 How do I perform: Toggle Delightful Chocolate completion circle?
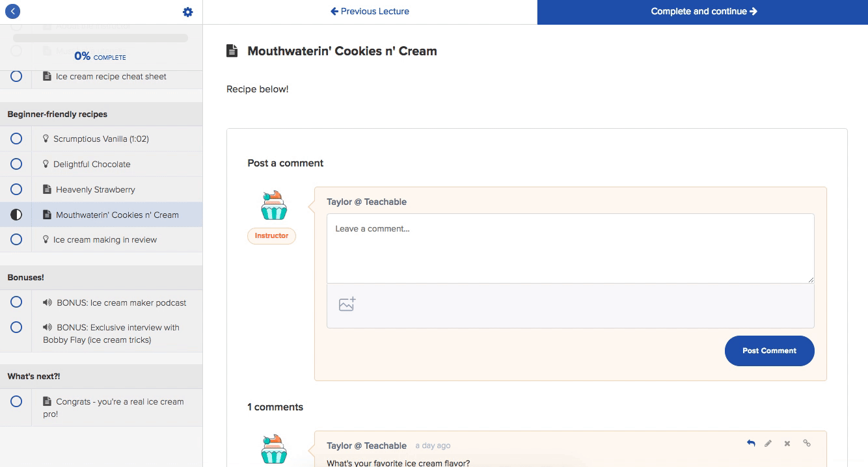coord(16,164)
